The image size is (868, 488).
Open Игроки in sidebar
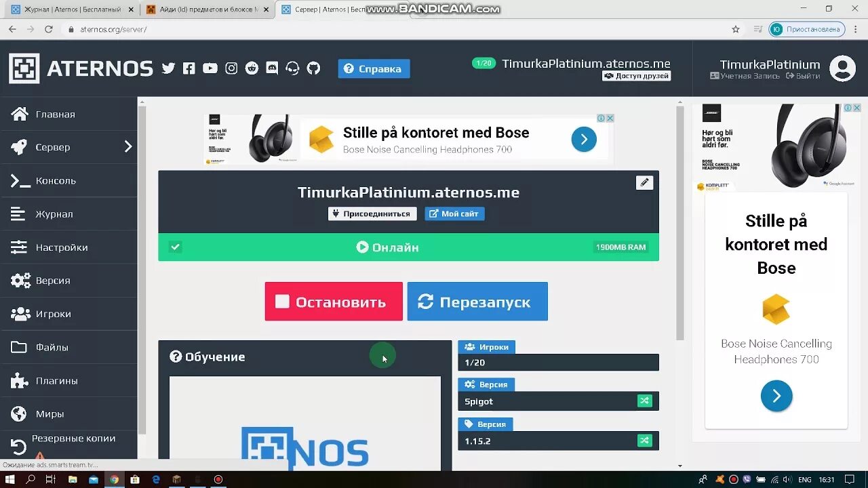coord(68,314)
